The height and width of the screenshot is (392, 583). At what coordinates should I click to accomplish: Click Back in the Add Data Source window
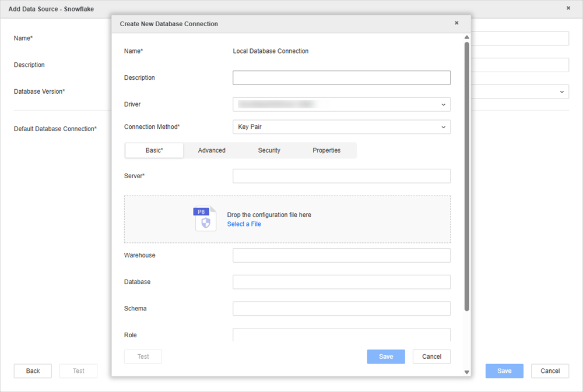(x=33, y=371)
